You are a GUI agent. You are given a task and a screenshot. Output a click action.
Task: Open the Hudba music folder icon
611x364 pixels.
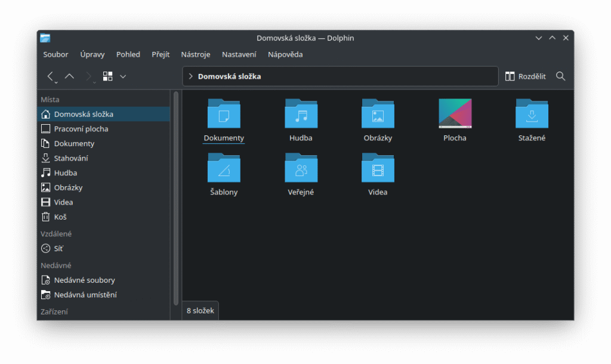pos(301,115)
